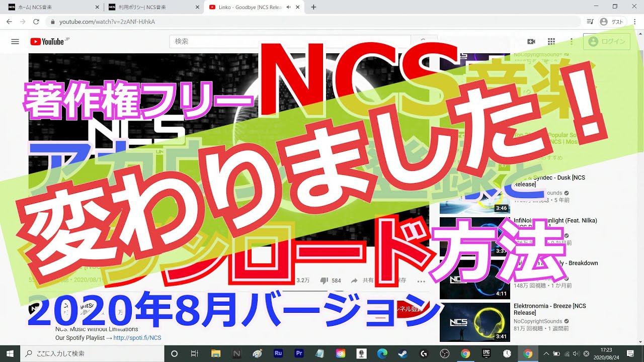Open the Elektronomia - Breeze [NCS Release] title
This screenshot has height=362, width=644.
point(550,309)
